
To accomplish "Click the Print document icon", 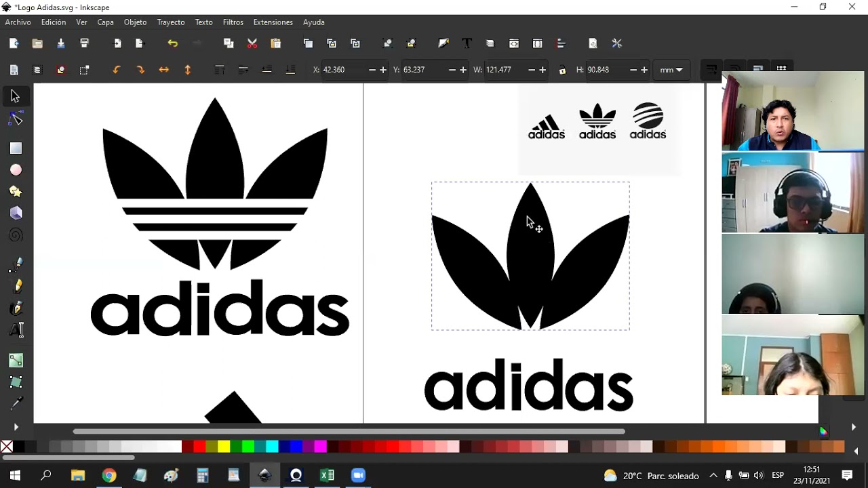I will (85, 43).
